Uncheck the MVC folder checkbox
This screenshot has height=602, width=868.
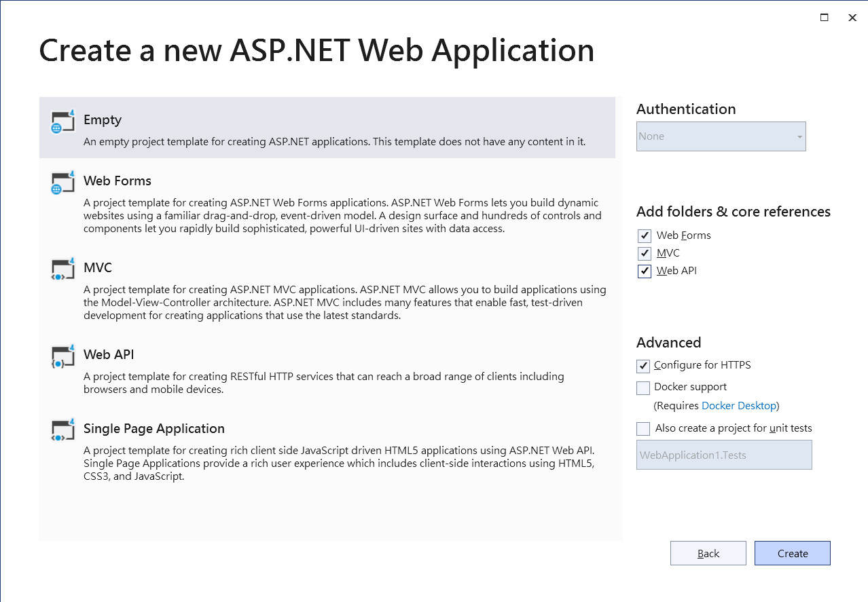645,253
